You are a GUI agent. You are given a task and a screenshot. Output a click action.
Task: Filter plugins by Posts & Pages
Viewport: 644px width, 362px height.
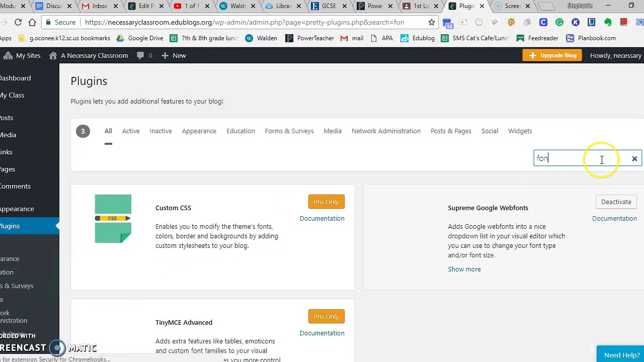451,131
